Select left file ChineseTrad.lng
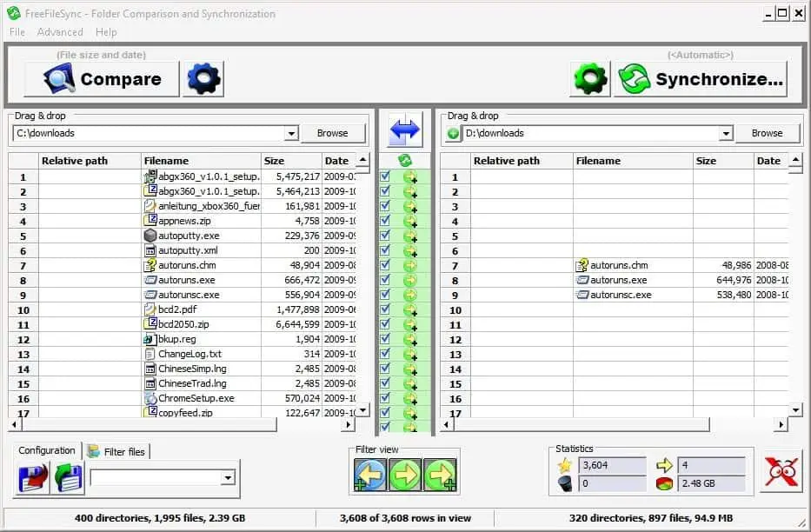This screenshot has width=811, height=532. [192, 383]
